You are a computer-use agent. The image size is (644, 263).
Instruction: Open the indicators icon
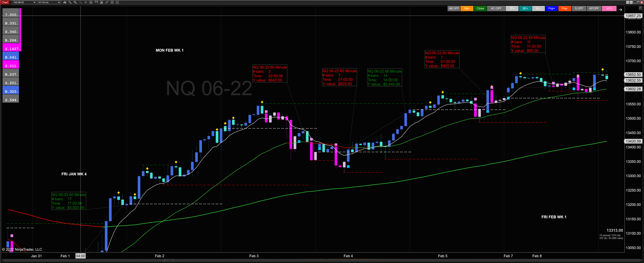tap(107, 2)
